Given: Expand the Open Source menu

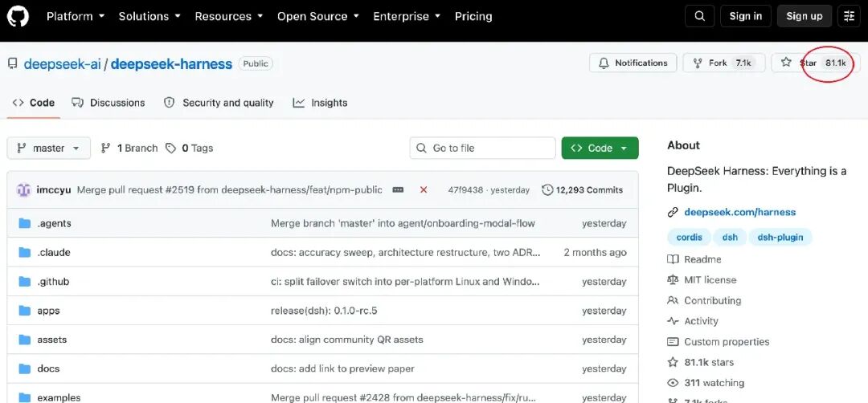Looking at the screenshot, I should pos(317,16).
